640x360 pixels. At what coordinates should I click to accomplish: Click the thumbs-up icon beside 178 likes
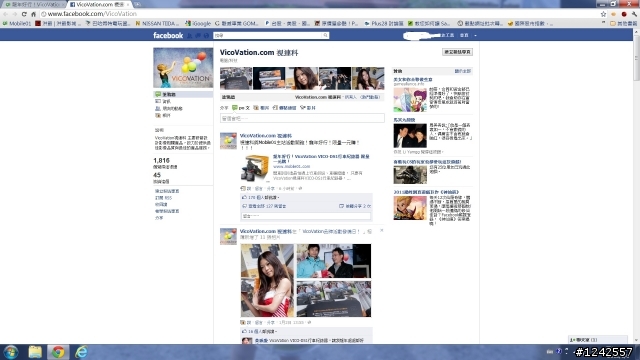point(244,197)
